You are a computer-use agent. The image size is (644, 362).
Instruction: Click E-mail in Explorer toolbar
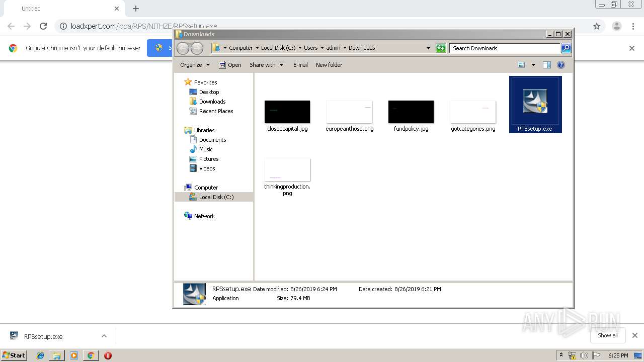point(300,65)
